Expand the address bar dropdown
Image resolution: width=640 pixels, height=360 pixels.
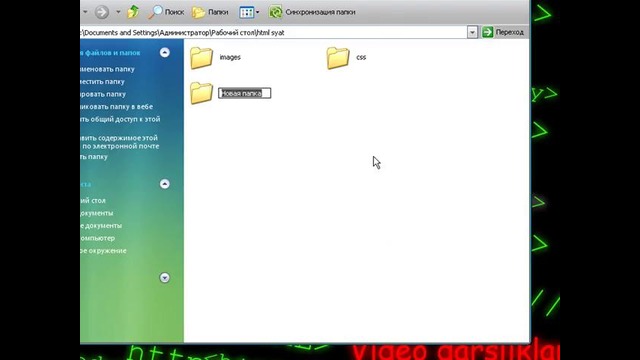click(472, 32)
